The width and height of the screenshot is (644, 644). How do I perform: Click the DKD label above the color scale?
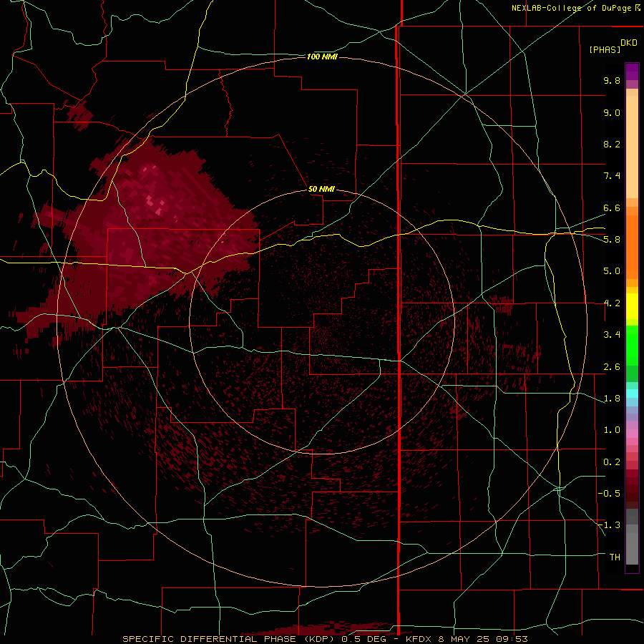629,43
